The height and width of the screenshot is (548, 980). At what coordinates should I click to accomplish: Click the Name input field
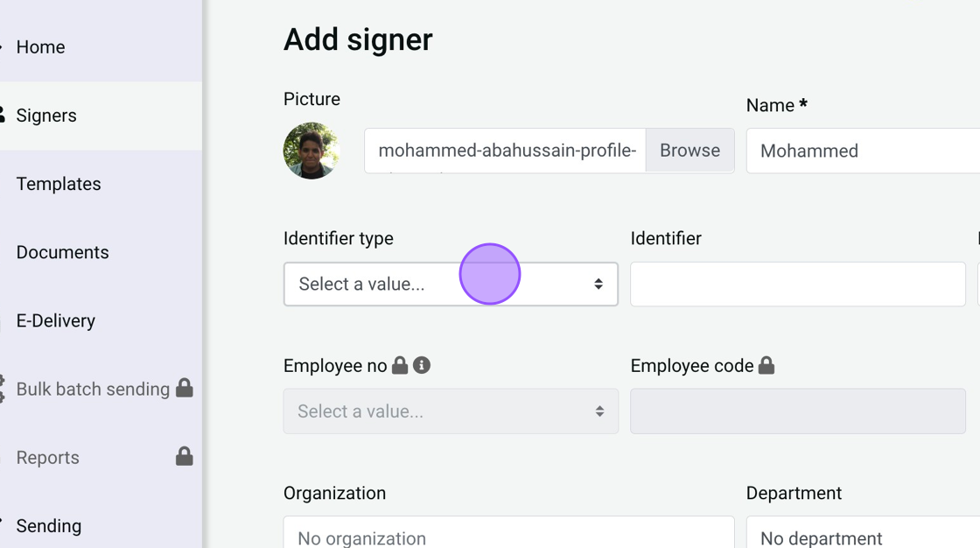pyautogui.click(x=862, y=151)
